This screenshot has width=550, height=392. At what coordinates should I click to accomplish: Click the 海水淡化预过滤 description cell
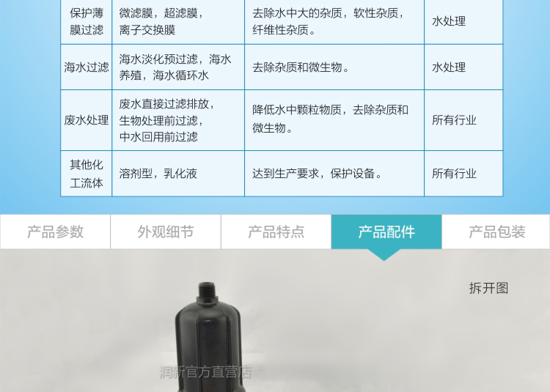175,67
